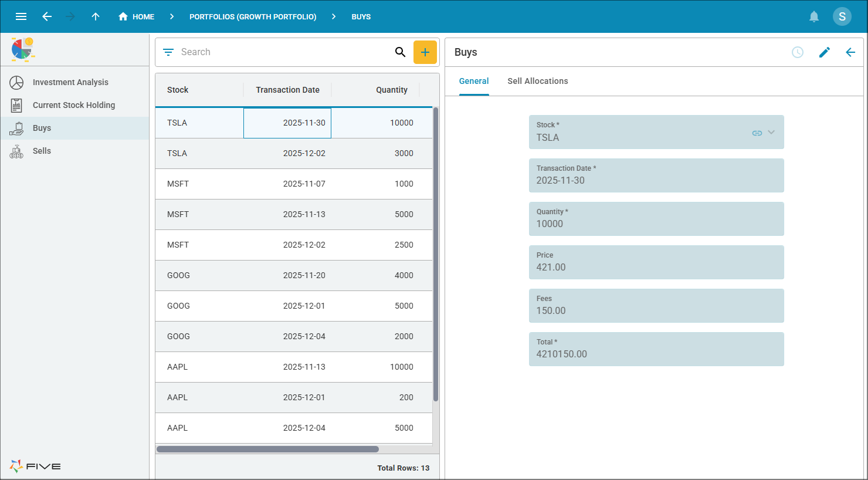This screenshot has height=480, width=868.
Task: Go back using the top bar arrow
Action: (47, 16)
